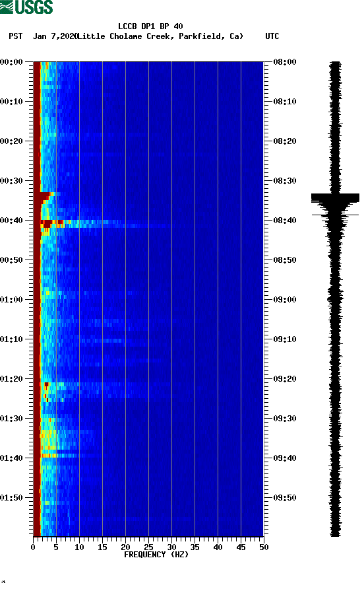Click the '01:40' PST time label
Image resolution: width=364 pixels, height=589 pixels.
11,458
